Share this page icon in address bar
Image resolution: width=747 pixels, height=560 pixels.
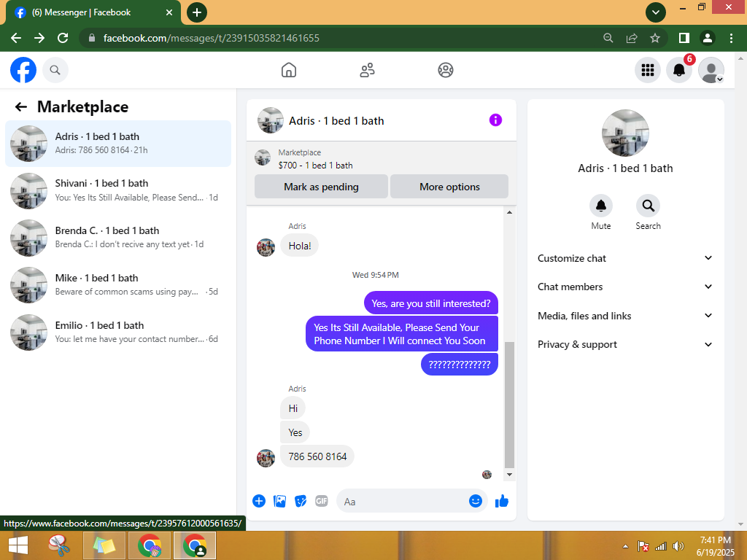tap(632, 38)
